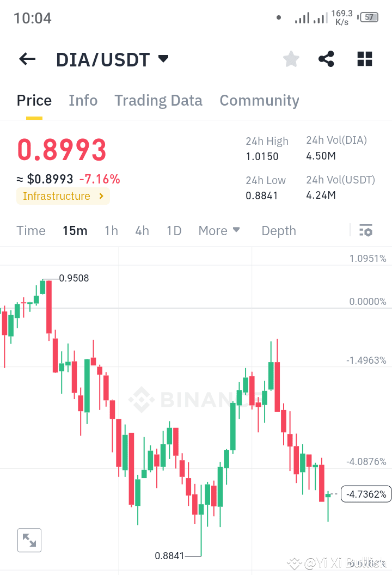The image size is (392, 575).
Task: Switch to the Trading Data tab
Action: click(158, 100)
